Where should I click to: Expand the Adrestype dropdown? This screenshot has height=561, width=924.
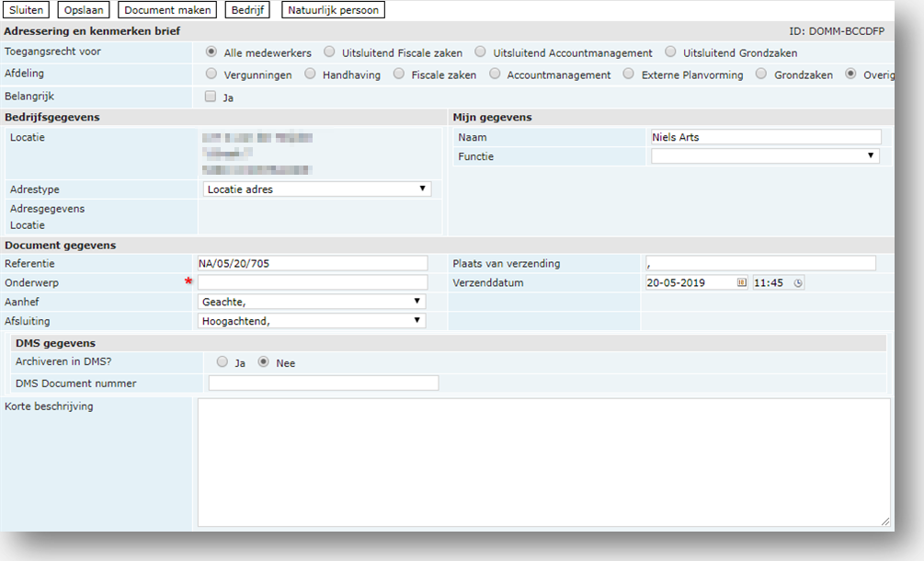(316, 189)
